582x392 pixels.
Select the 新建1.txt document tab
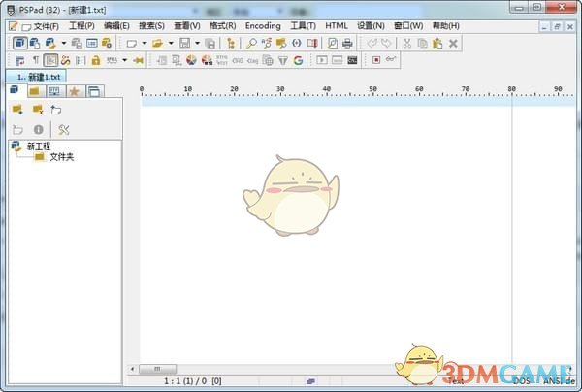click(x=37, y=77)
